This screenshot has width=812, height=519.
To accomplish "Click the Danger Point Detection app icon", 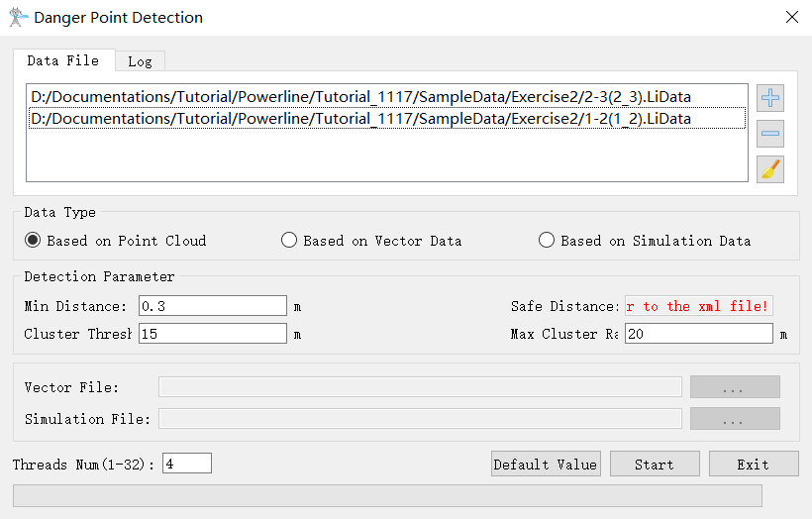I will [x=18, y=17].
